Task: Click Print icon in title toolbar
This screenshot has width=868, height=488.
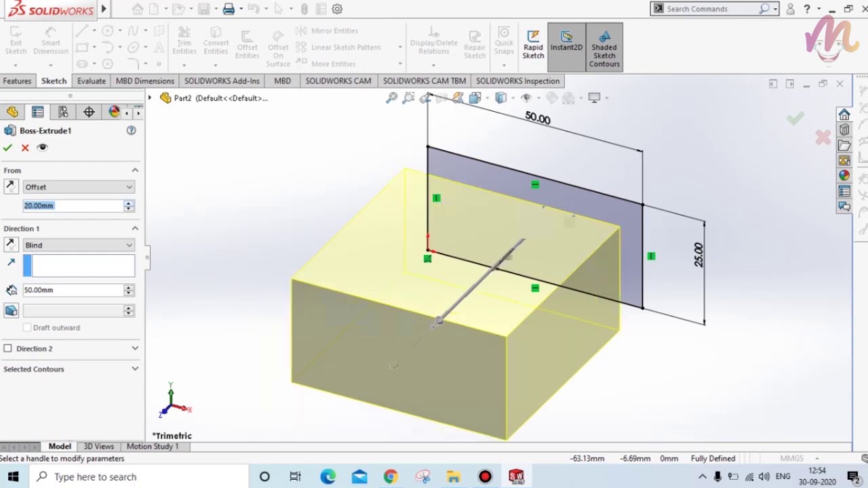Action: click(x=229, y=9)
